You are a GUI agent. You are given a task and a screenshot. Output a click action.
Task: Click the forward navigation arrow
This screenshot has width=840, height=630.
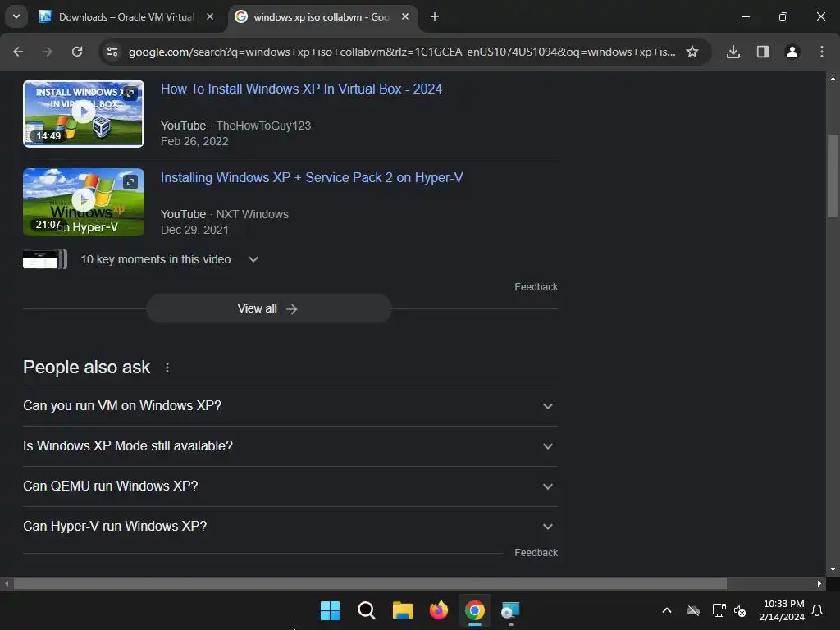(x=48, y=52)
